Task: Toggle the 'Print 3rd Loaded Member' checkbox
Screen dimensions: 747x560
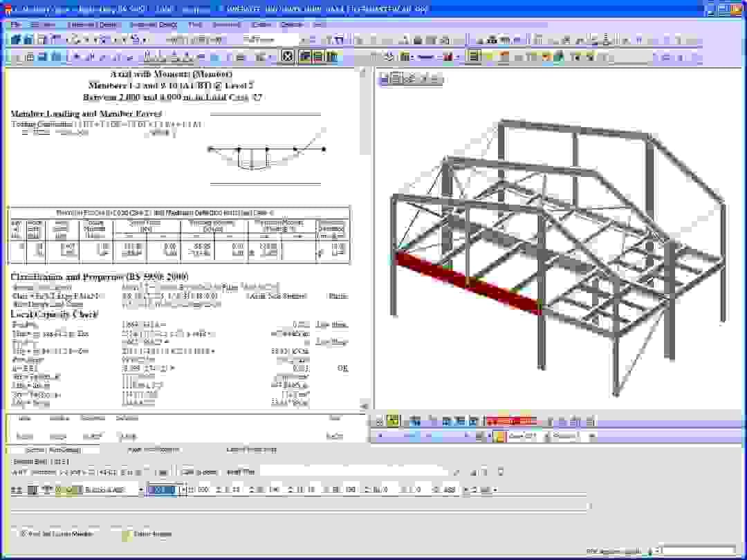Action: (21, 533)
